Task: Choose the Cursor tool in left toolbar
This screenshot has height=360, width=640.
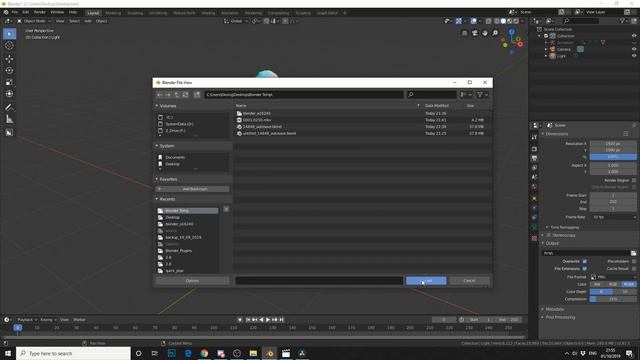Action: (9, 46)
